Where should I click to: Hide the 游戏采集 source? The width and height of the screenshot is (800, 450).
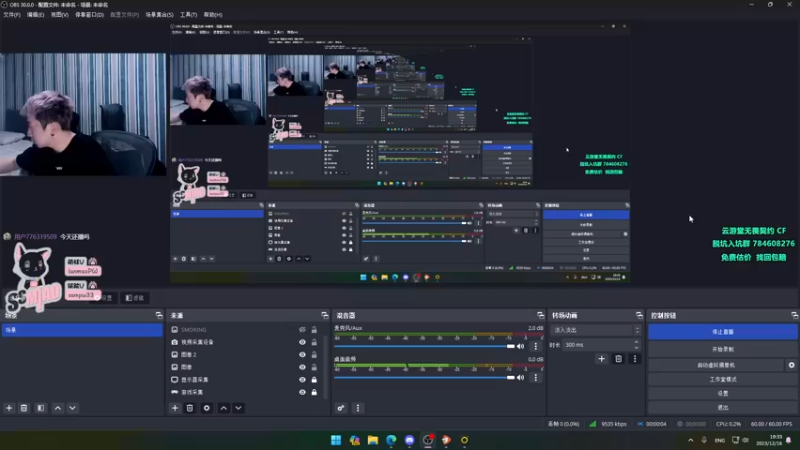[x=302, y=392]
